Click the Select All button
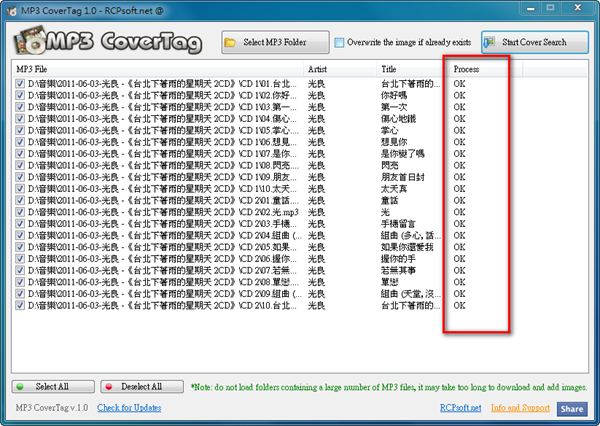 click(x=53, y=387)
